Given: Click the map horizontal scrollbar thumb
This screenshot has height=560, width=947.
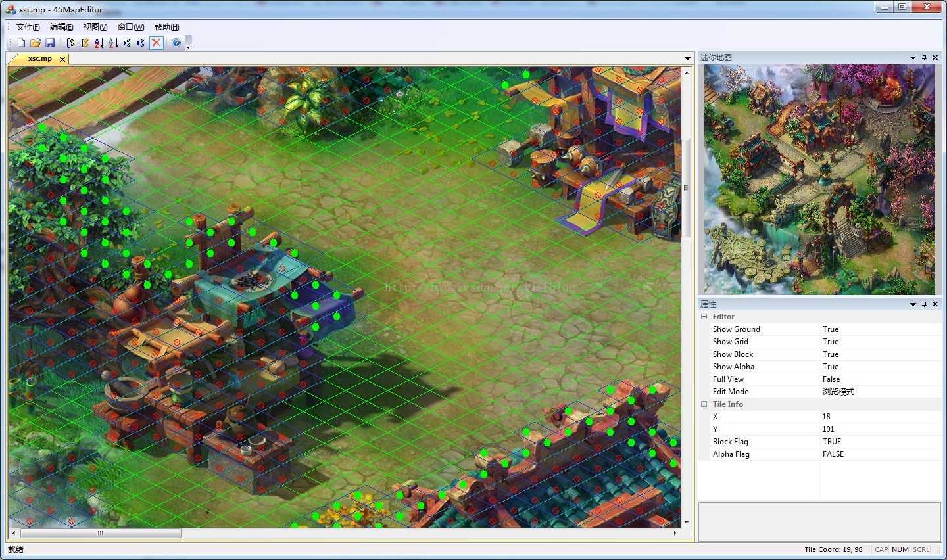Looking at the screenshot, I should point(101,533).
